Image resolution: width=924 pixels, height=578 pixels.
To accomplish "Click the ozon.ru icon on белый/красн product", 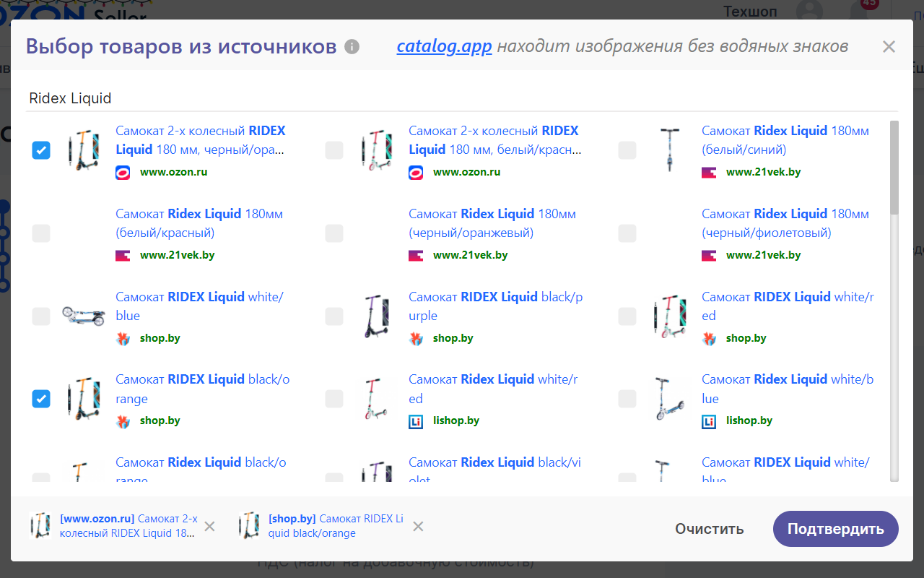I will [415, 172].
